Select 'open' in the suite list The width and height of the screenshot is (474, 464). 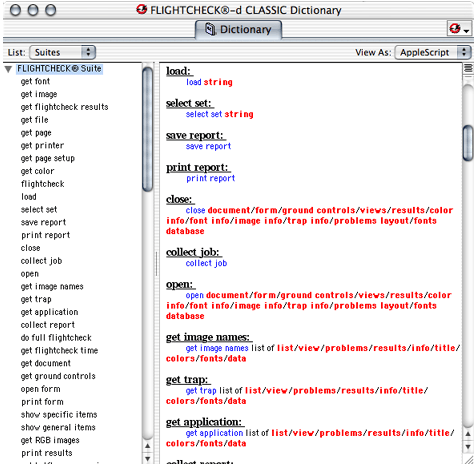point(30,274)
